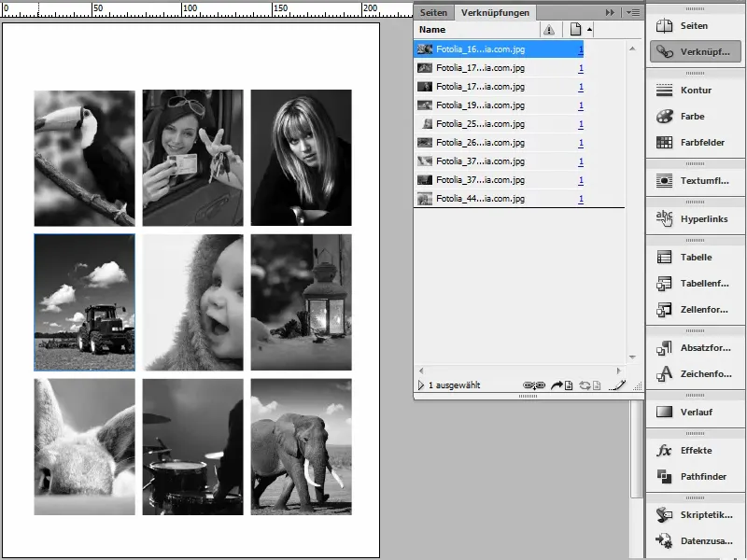747x560 pixels.
Task: Open the Seiten panel from the dock
Action: 695,26
